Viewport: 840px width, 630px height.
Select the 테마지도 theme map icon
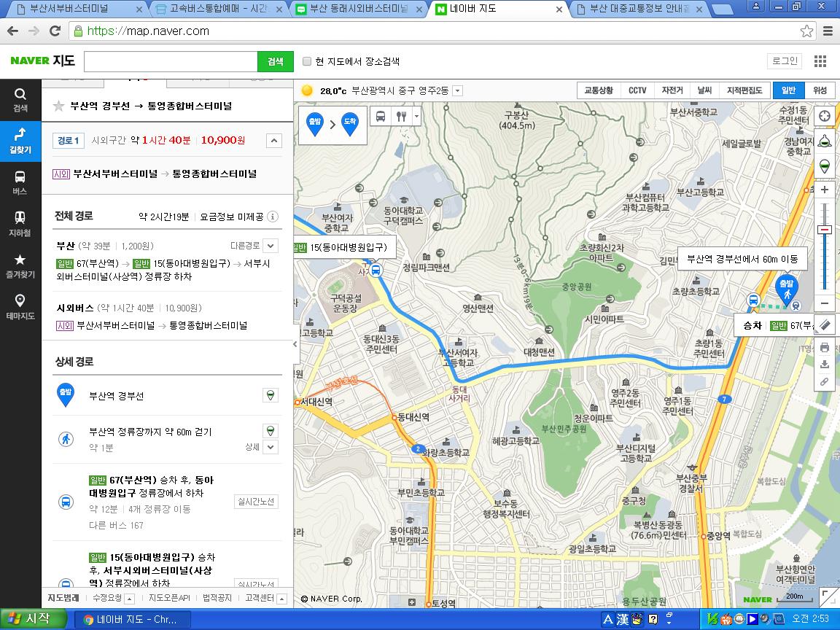pyautogui.click(x=20, y=306)
